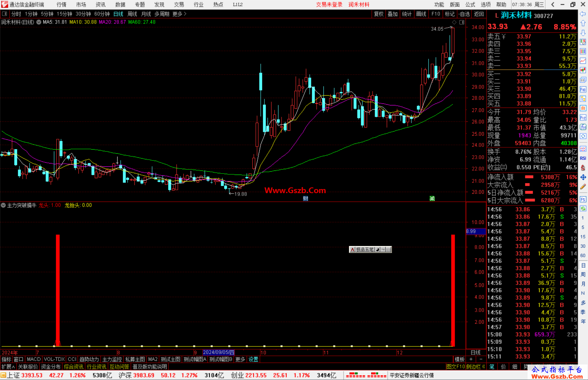Open the colored quote table sidebar icon
588x380 pixels.
[x=583, y=51]
